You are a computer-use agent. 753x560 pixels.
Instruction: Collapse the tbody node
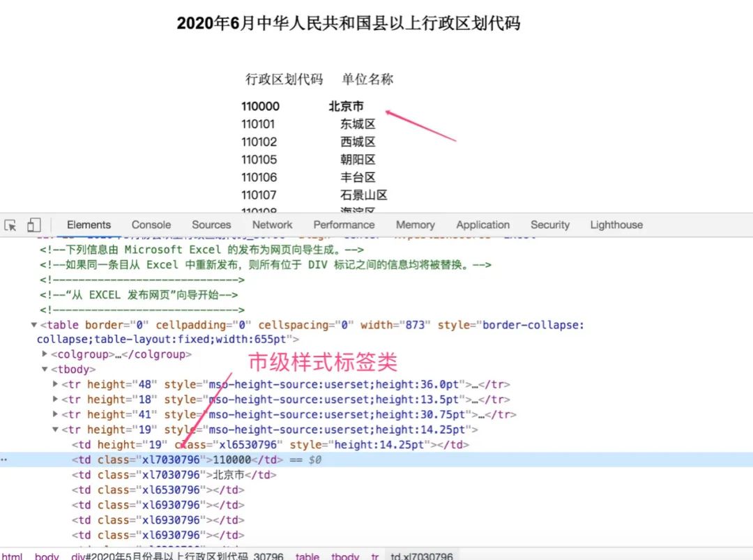(45, 370)
